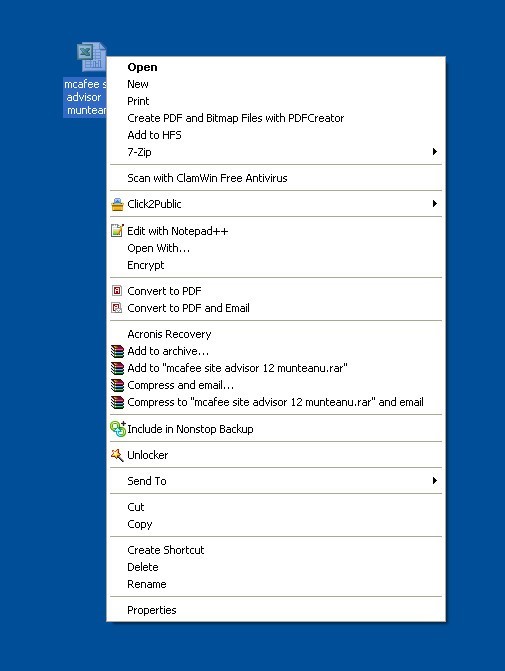Click the Click2Public basket icon
505x671 pixels.
point(117,204)
